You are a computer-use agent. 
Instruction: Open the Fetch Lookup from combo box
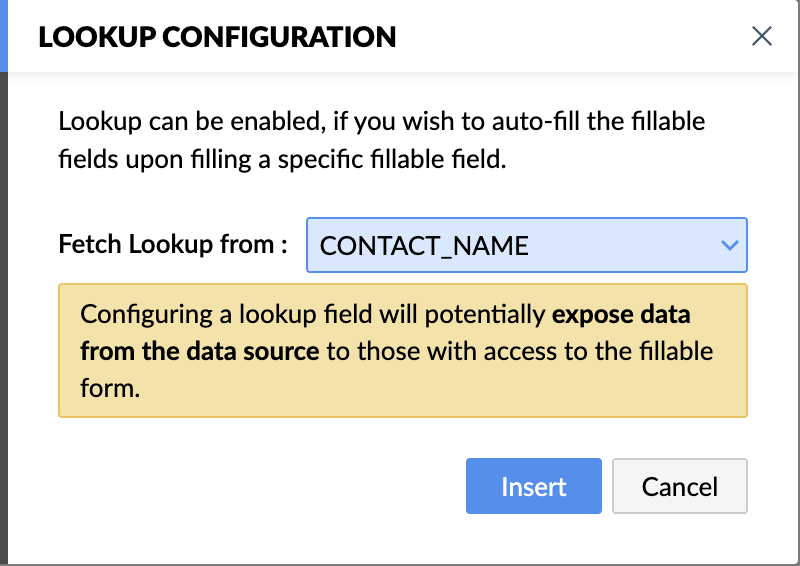[x=526, y=245]
